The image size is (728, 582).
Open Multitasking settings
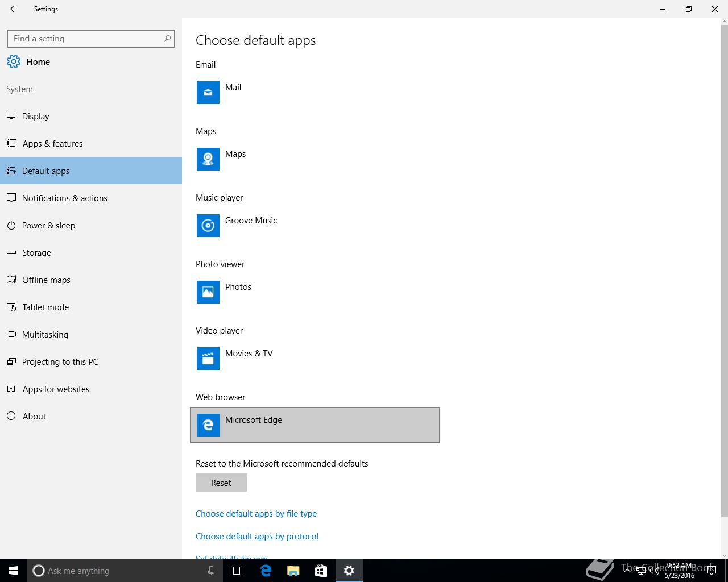[x=91, y=334]
